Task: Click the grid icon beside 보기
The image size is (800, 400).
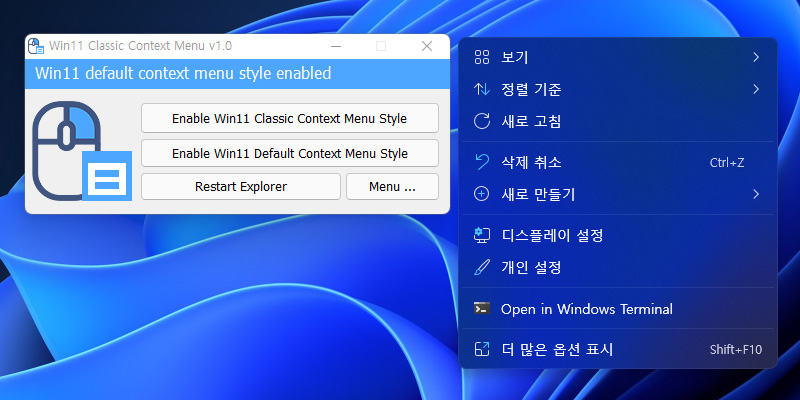Action: [x=482, y=57]
